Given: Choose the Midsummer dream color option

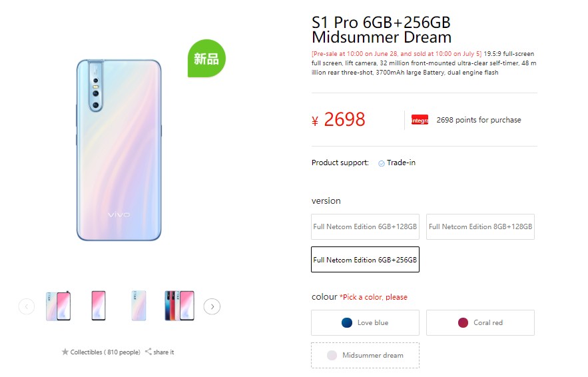Looking at the screenshot, I should click(365, 355).
